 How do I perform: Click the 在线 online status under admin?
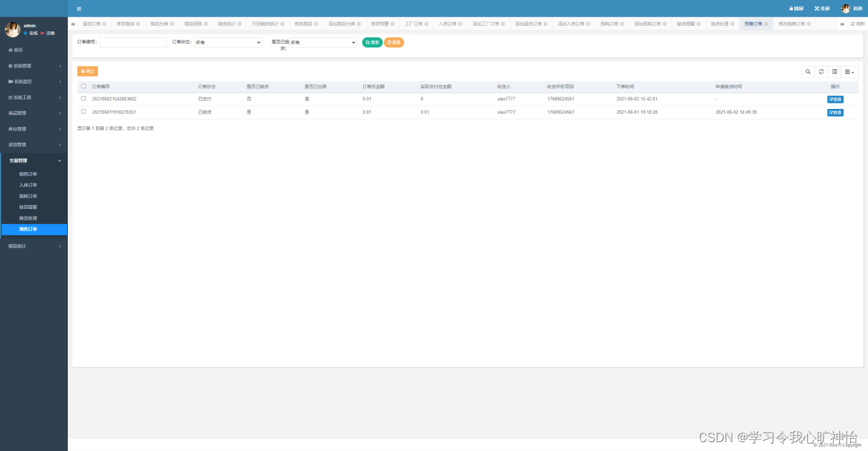point(31,33)
